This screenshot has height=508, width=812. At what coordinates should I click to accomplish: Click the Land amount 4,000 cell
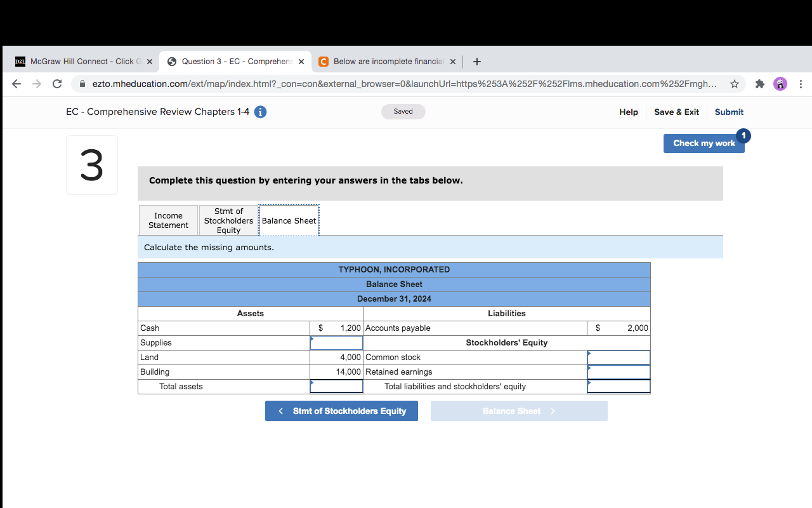tap(336, 358)
